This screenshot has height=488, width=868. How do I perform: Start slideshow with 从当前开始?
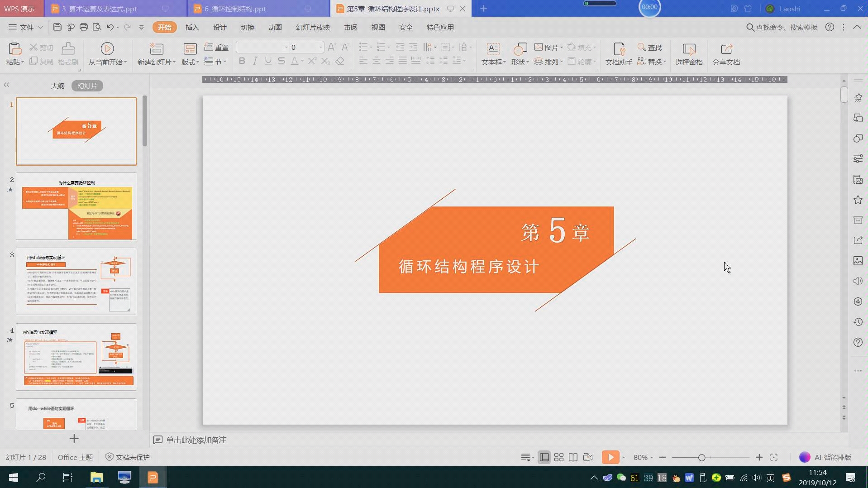pos(107,53)
